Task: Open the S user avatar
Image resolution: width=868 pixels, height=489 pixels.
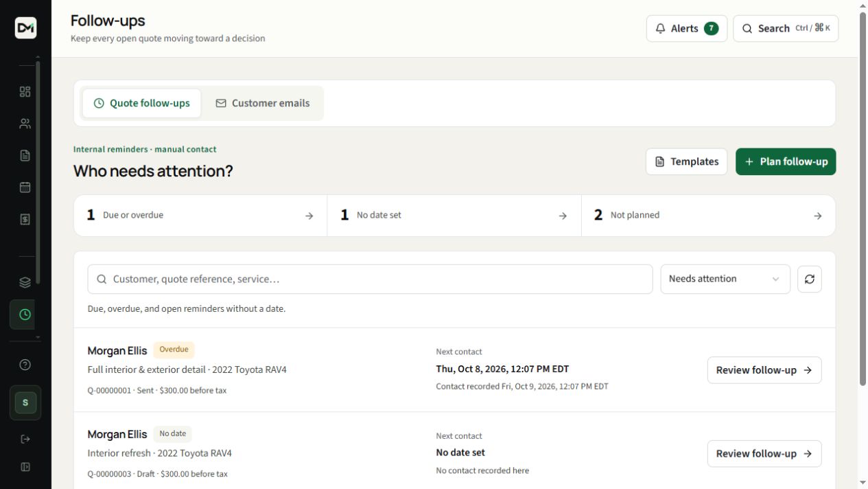Action: (25, 402)
